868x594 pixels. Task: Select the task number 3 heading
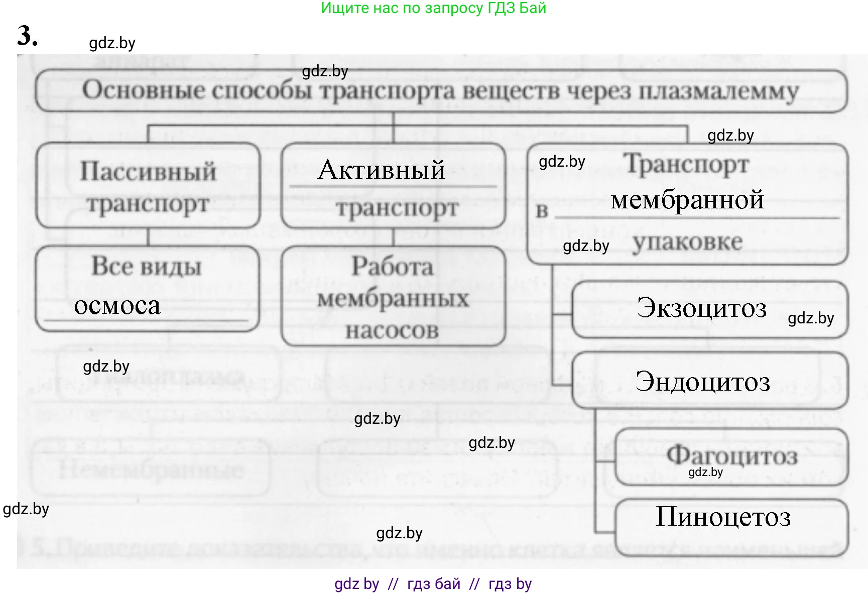point(27,36)
